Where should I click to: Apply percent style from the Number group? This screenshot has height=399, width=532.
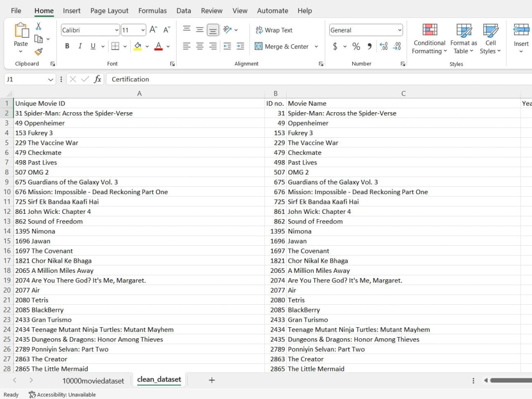tap(355, 47)
